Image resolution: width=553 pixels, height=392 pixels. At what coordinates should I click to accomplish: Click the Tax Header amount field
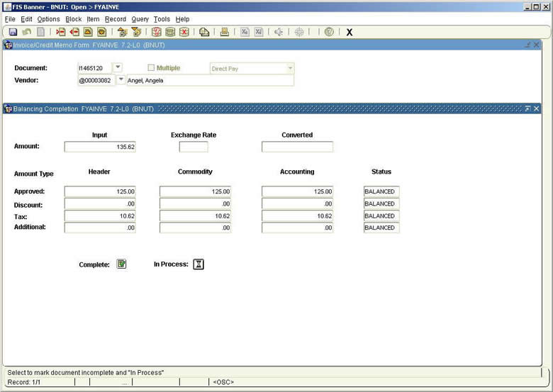pos(100,215)
